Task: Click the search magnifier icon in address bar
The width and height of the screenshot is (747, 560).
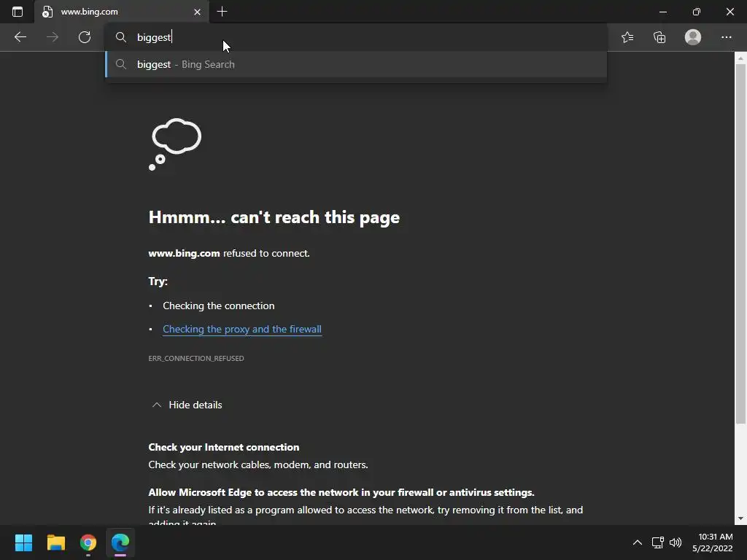Action: pyautogui.click(x=121, y=37)
